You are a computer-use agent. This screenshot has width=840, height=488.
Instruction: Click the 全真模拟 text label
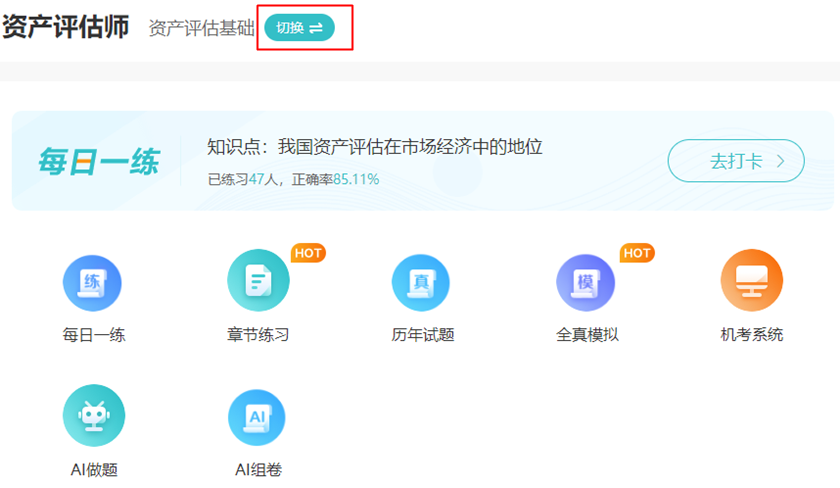tap(587, 335)
